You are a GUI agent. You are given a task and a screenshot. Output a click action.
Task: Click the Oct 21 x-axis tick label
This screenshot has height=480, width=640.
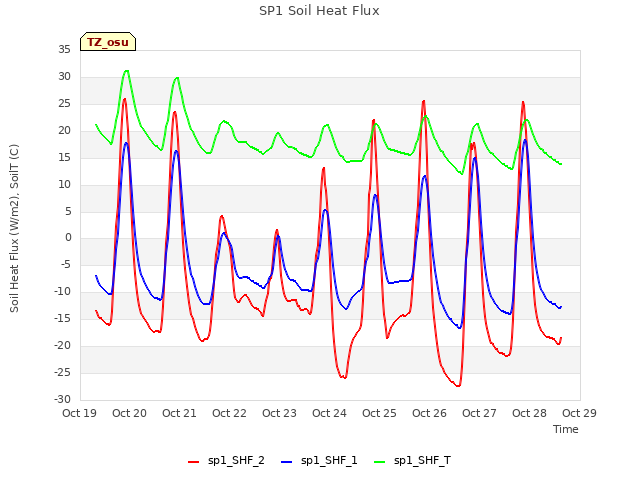pyautogui.click(x=180, y=413)
